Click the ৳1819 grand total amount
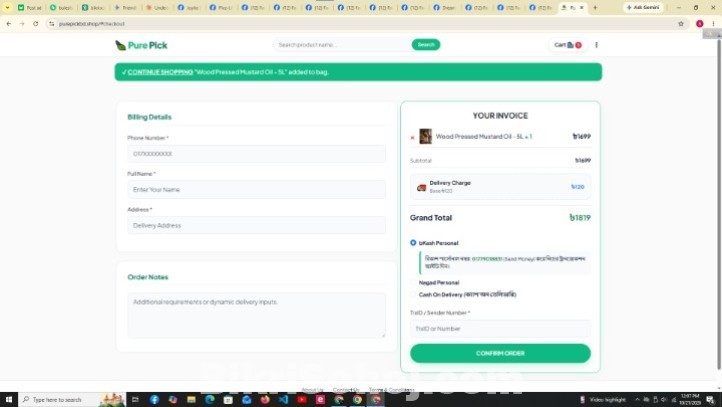This screenshot has height=407, width=722. tap(580, 217)
